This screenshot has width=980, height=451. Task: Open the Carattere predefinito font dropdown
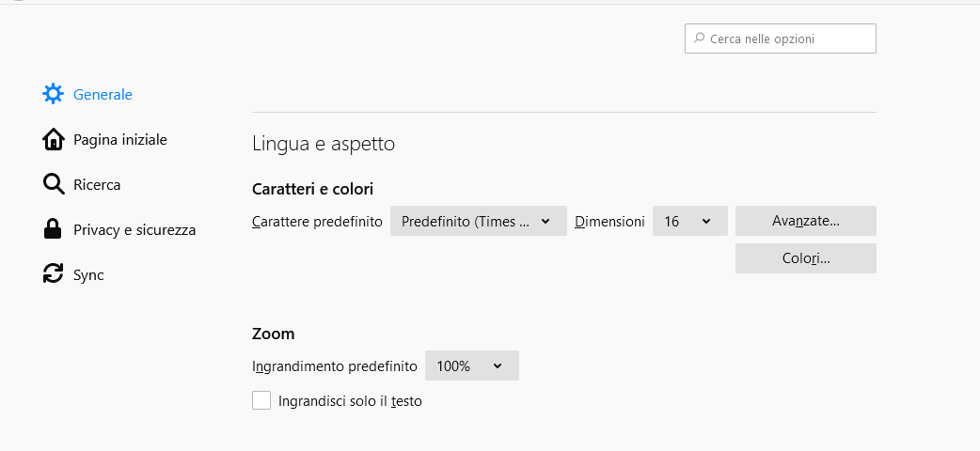pos(478,221)
